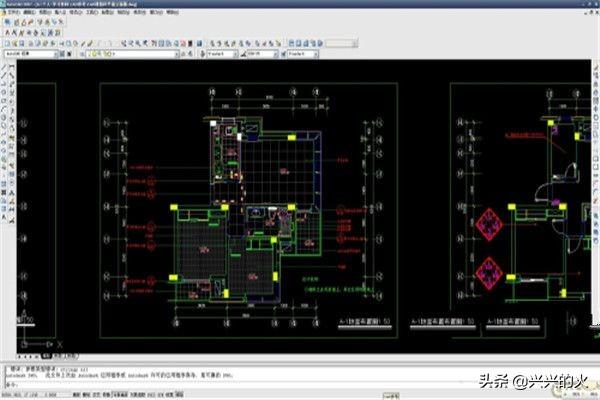Open the AutoCAD 经典 workspace dropdown

coord(31,54)
